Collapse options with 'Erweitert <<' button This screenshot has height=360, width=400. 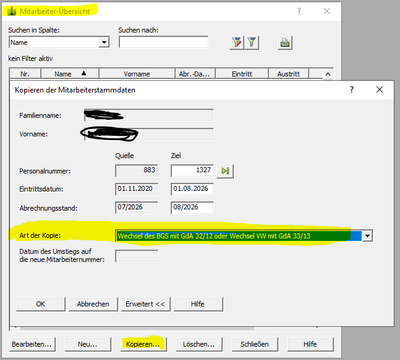coord(145,304)
